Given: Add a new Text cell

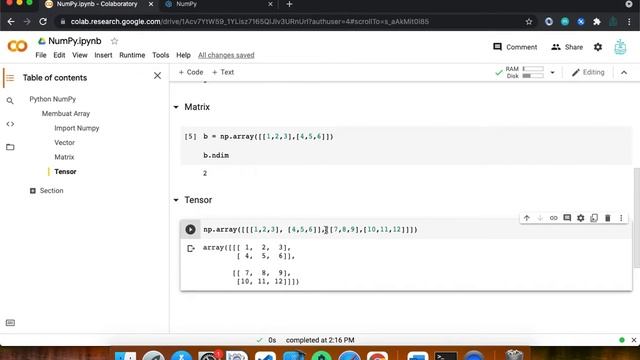Looking at the screenshot, I should pyautogui.click(x=223, y=72).
